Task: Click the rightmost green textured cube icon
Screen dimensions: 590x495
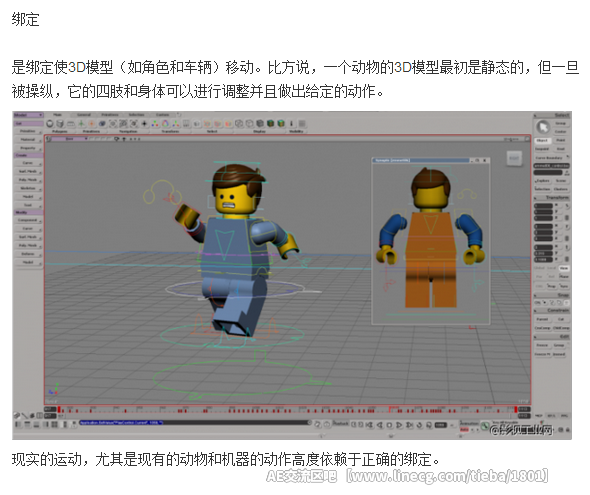Action: pyautogui.click(x=281, y=123)
